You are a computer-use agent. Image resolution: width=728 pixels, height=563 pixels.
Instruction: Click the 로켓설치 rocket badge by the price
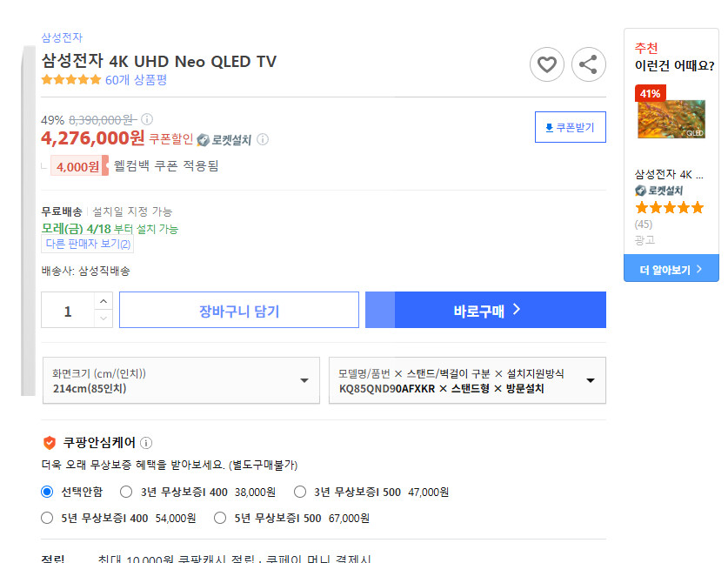click(224, 140)
